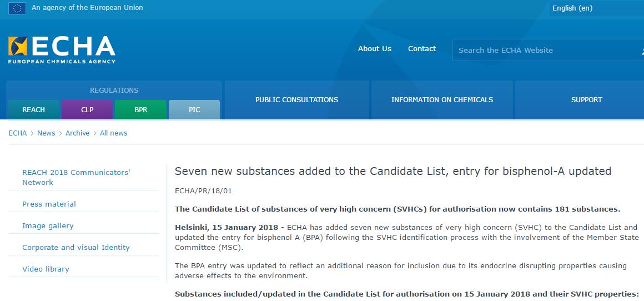Open REACH 2018 Communicators' Network sidebar link

click(x=76, y=177)
